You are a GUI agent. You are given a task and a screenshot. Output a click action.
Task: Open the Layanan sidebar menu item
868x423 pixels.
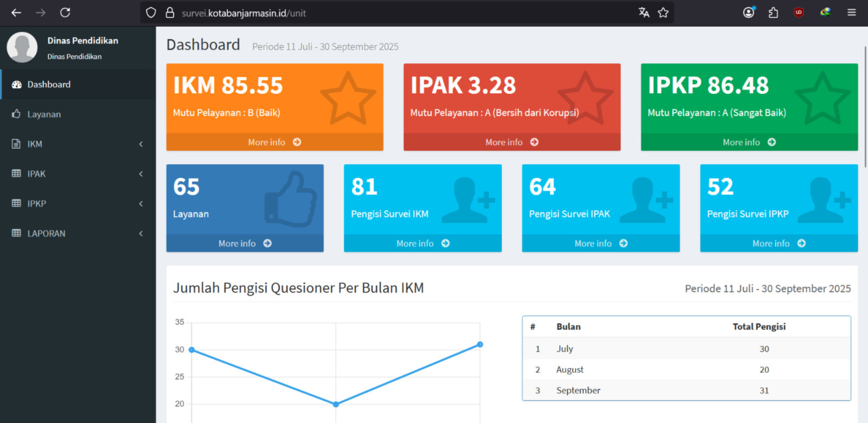pyautogui.click(x=44, y=114)
